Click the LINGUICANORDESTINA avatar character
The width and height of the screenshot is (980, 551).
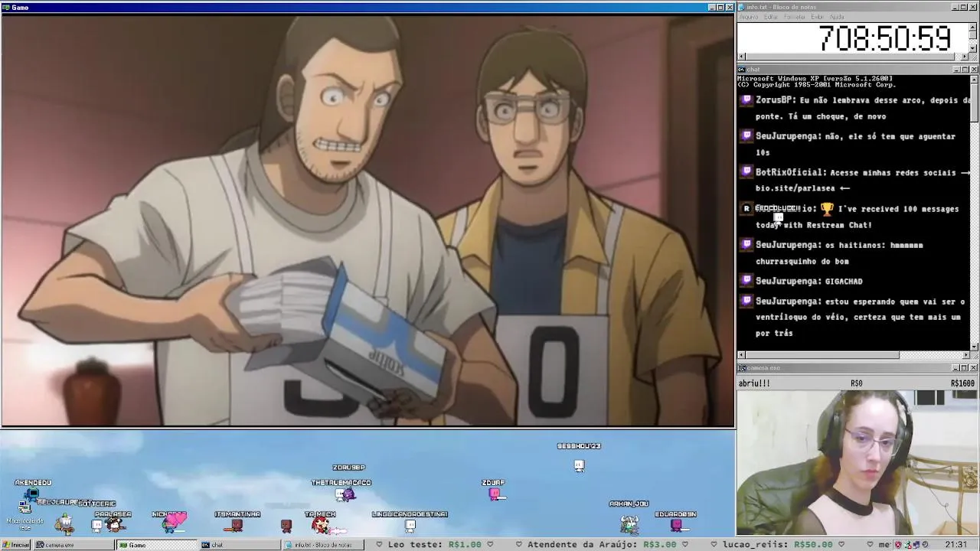410,525
